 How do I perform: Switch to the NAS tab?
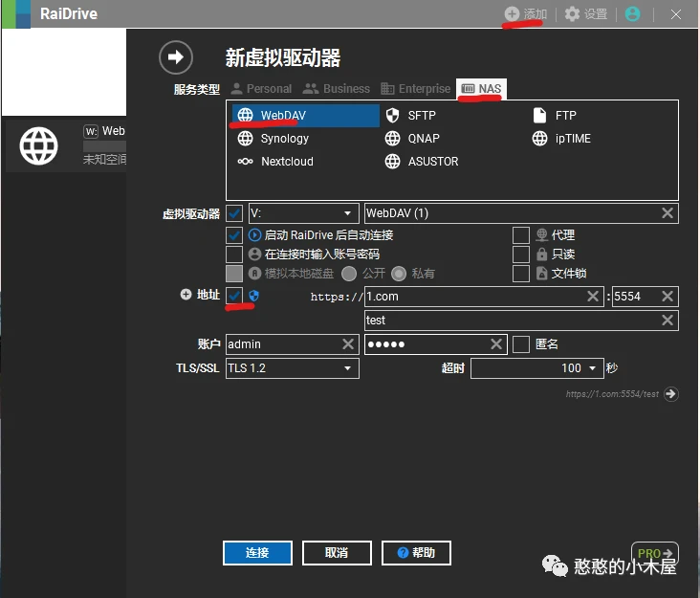click(x=481, y=89)
